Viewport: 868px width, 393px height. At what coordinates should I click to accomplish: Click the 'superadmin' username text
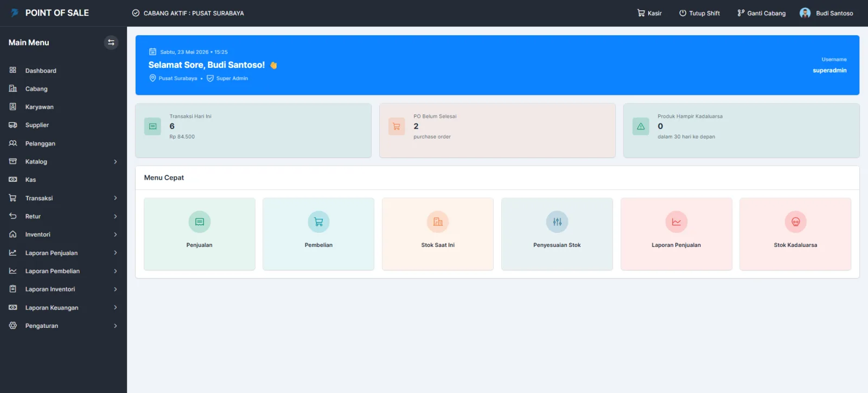click(829, 71)
